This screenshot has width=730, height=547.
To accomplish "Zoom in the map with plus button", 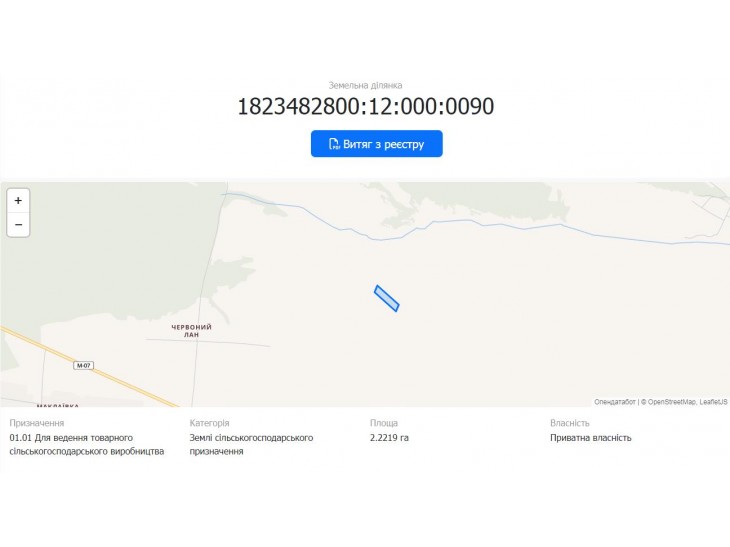I will tap(18, 201).
